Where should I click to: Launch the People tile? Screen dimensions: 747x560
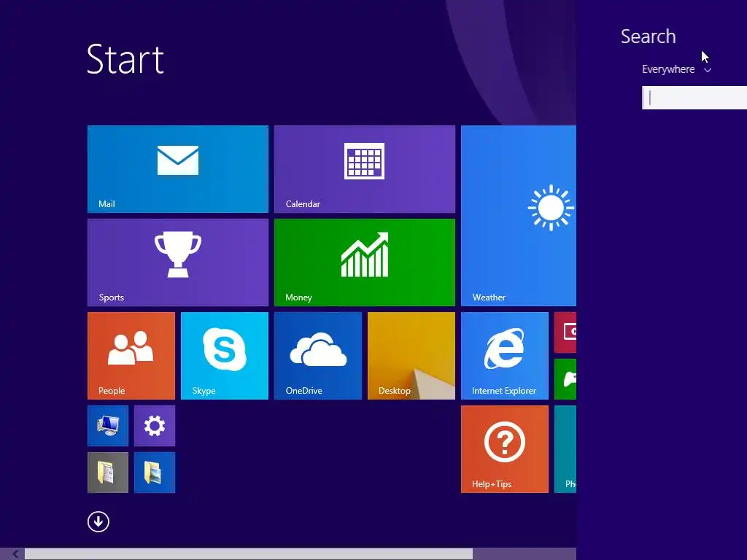(131, 356)
